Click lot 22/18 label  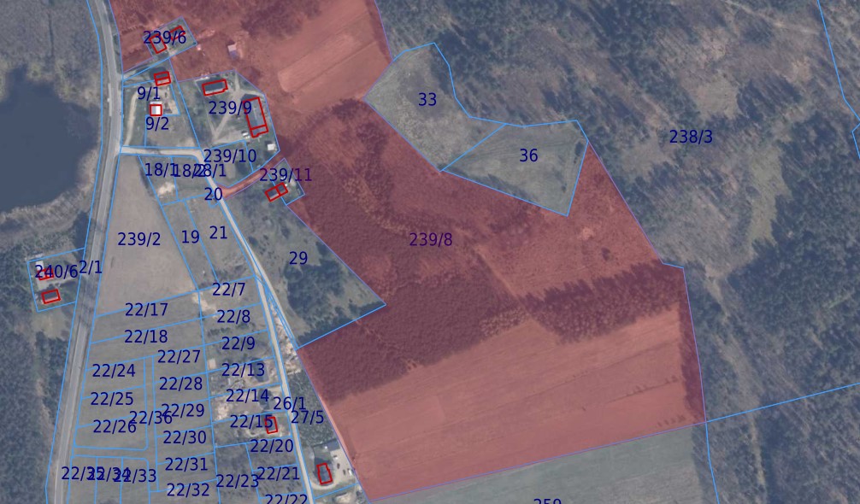coord(145,337)
